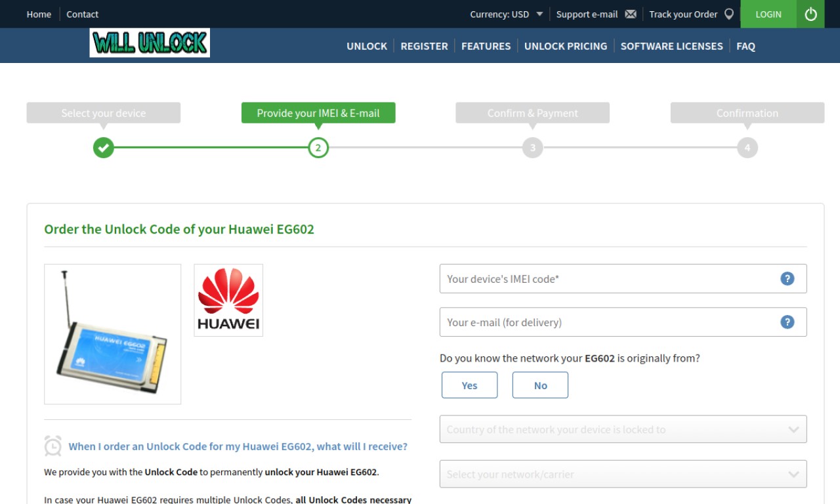The height and width of the screenshot is (504, 840).
Task: Click the Select your device step label
Action: (x=104, y=113)
